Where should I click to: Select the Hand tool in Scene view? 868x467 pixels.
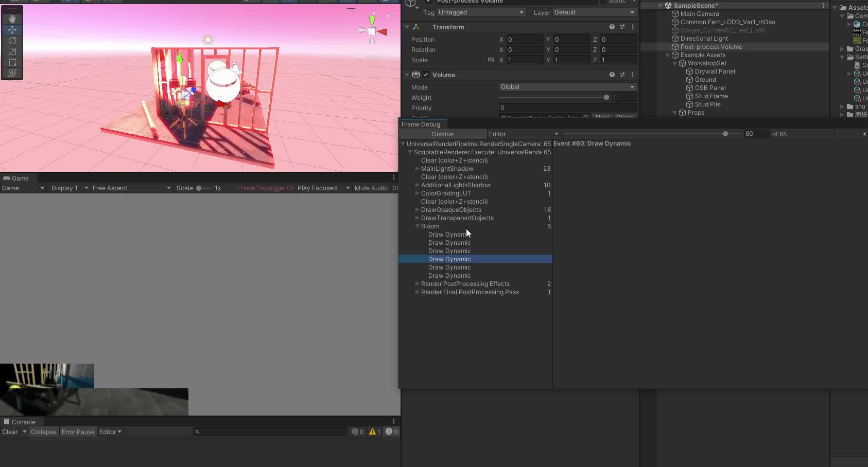point(12,19)
